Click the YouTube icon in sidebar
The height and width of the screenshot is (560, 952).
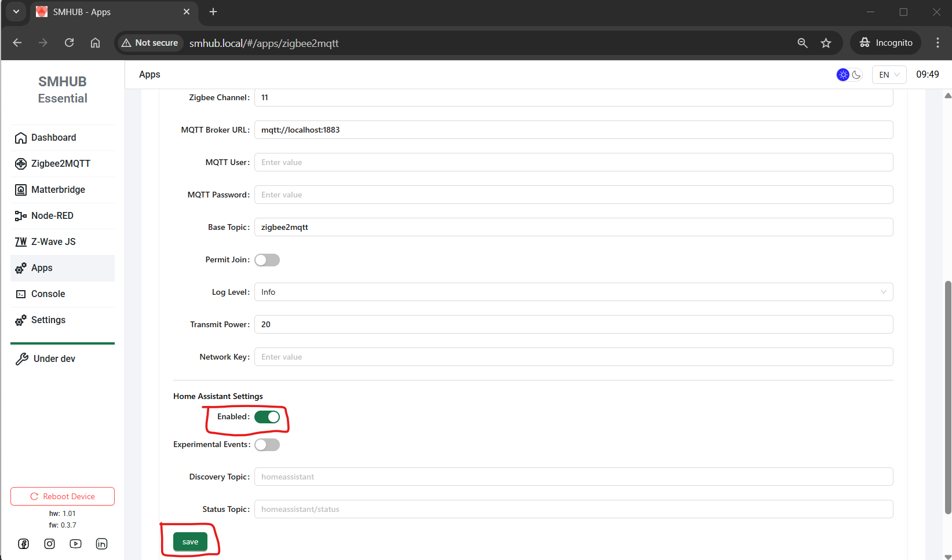point(75,544)
